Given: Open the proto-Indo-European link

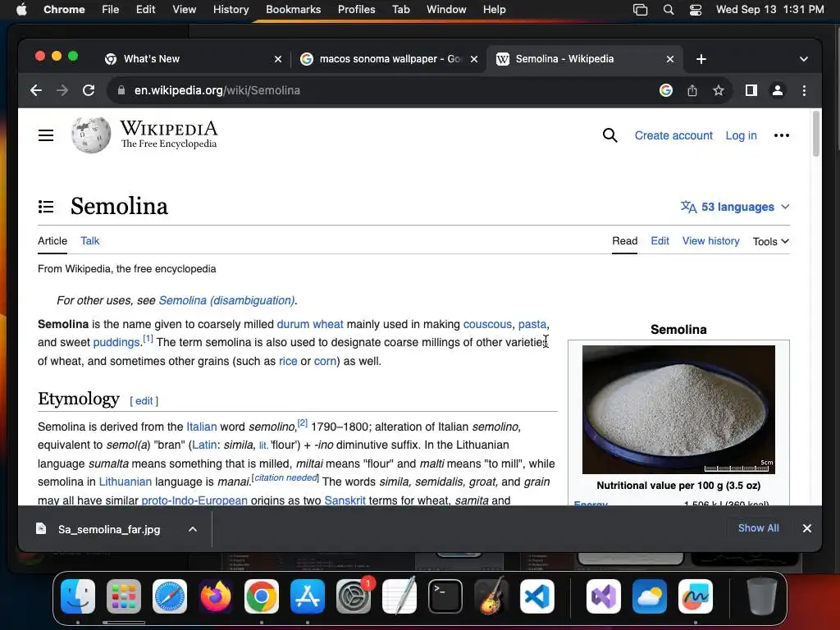Looking at the screenshot, I should (x=194, y=500).
